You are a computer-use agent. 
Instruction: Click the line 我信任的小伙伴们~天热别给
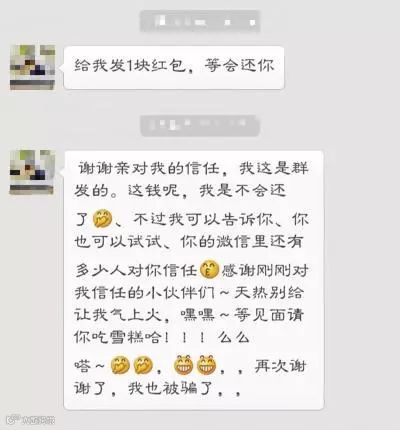[189, 293]
